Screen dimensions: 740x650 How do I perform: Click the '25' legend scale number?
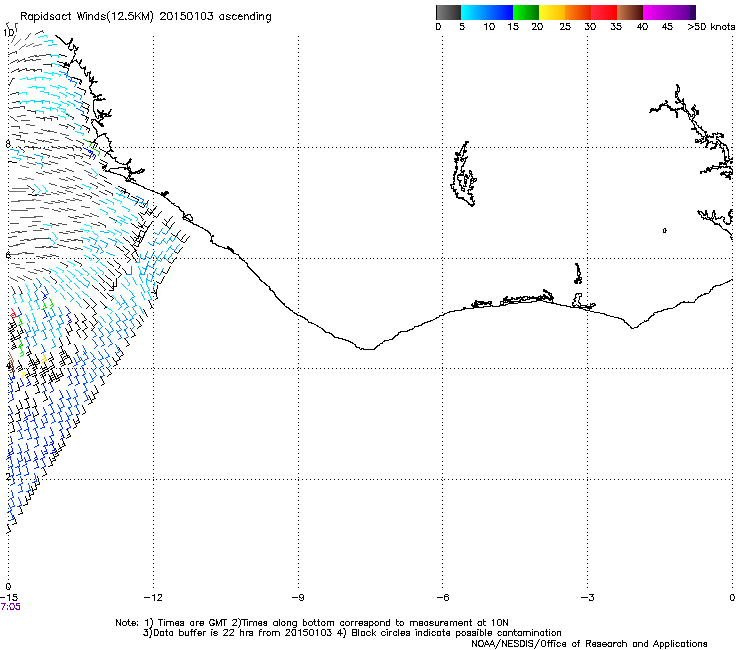point(565,27)
